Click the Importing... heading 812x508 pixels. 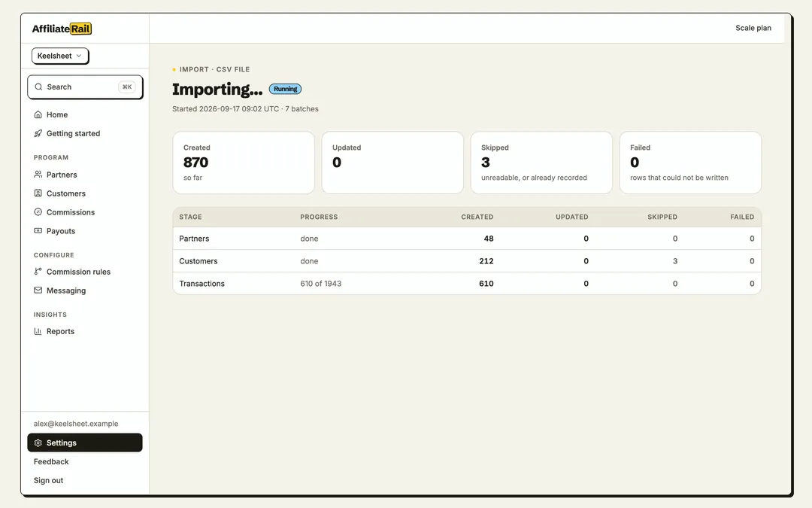pyautogui.click(x=217, y=89)
